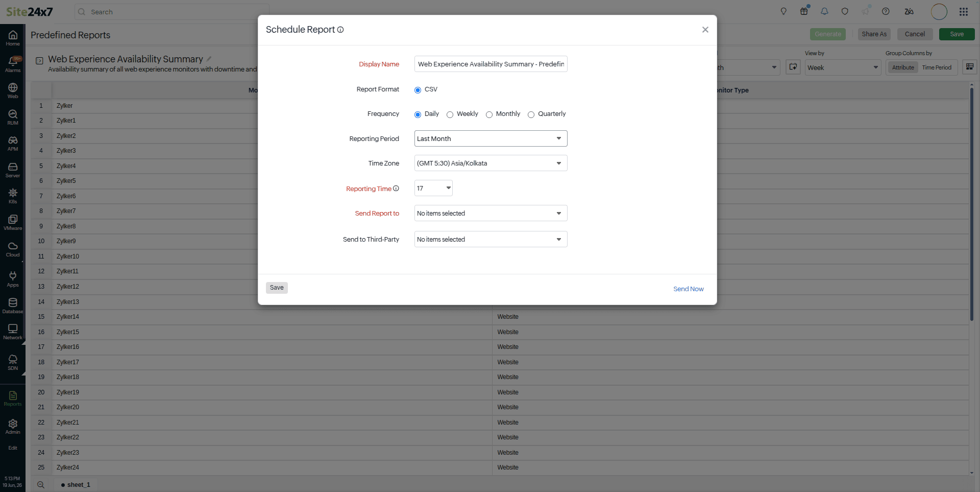Click Edit in the sidebar
Screen dimensions: 980x492
pos(13,448)
